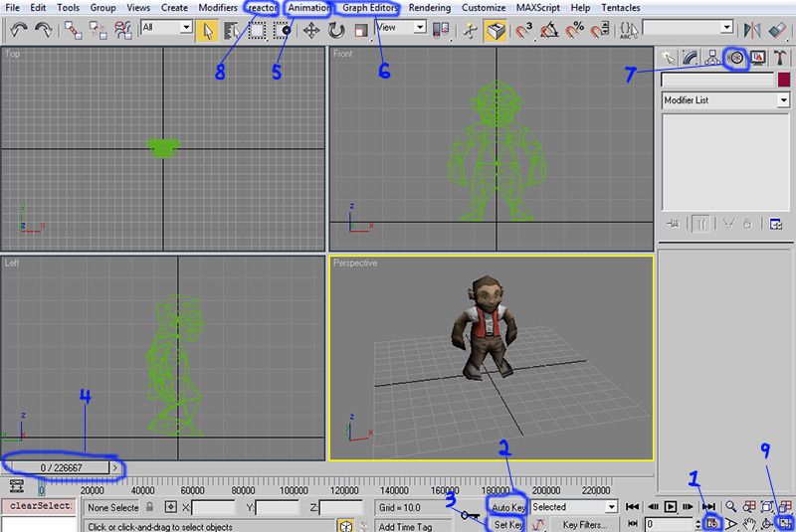Open the Named Selection Sets dropdown
The height and width of the screenshot is (532, 796).
(688, 27)
